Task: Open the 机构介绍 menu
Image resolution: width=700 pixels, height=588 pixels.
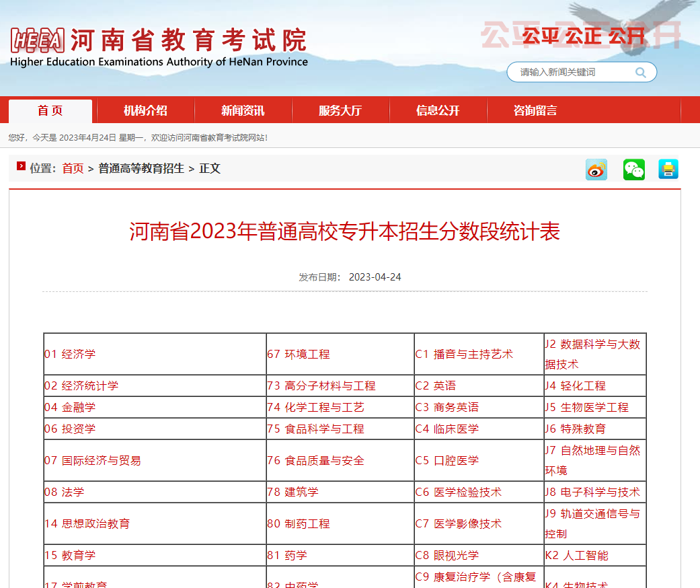Action: 145,111
